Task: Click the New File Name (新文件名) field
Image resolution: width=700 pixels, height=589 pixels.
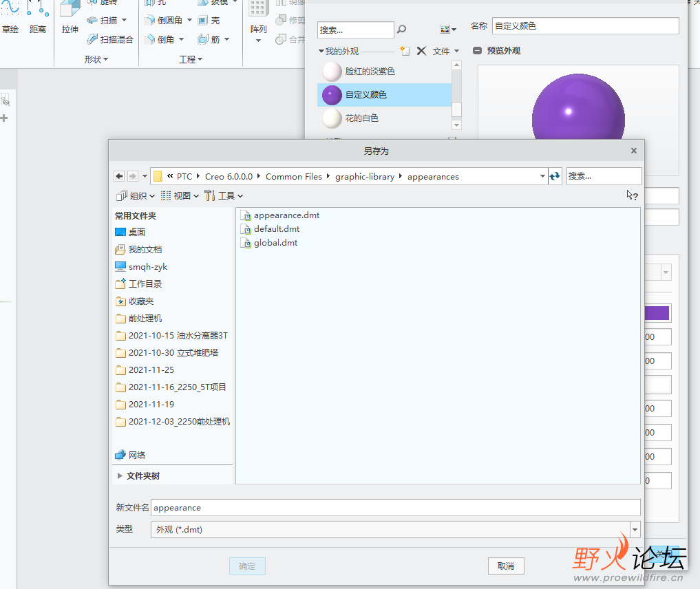Action: point(396,508)
